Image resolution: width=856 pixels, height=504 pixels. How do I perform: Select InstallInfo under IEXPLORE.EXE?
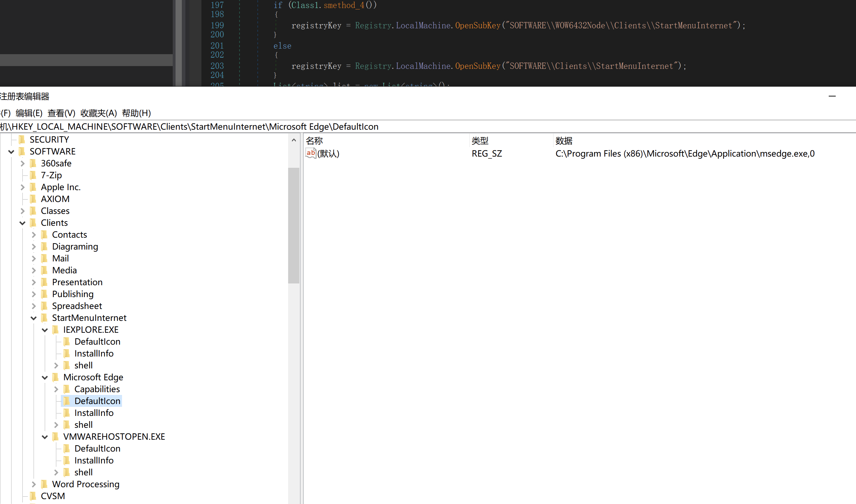click(x=94, y=353)
